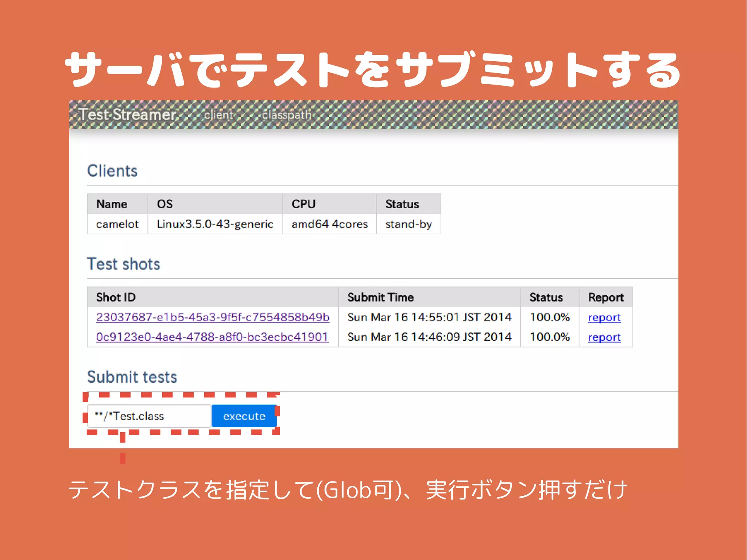Click the Status header in Test shots table
Image resolution: width=747 pixels, height=560 pixels.
[550, 297]
